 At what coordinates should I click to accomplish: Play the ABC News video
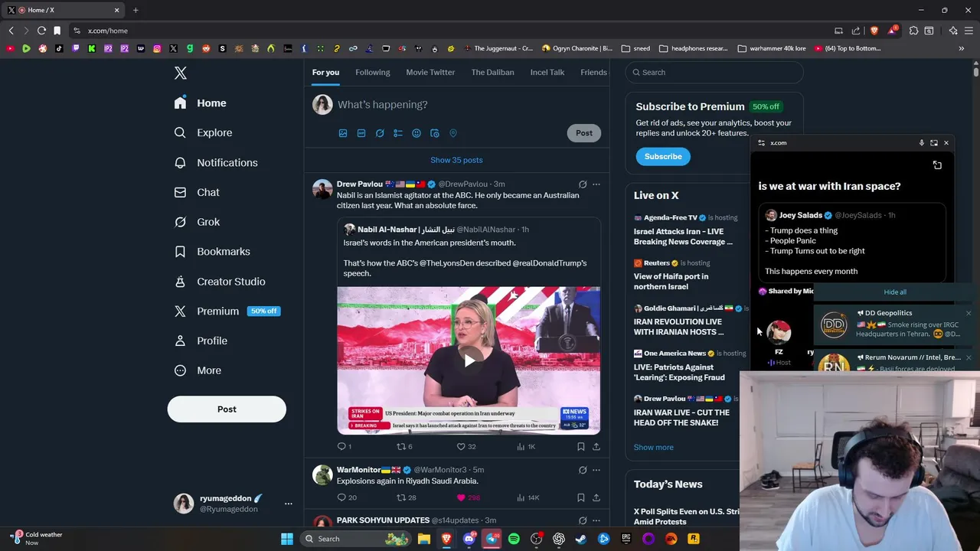click(x=469, y=360)
